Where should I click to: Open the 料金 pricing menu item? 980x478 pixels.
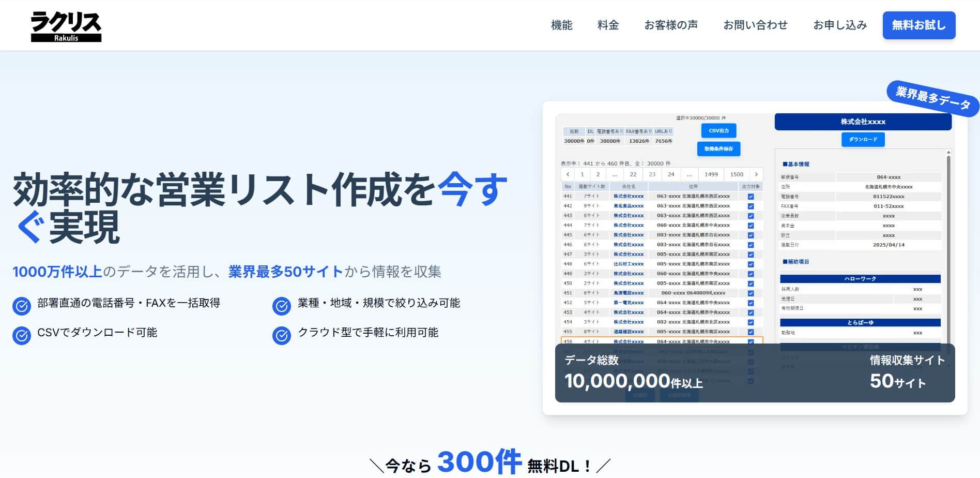coord(608,25)
